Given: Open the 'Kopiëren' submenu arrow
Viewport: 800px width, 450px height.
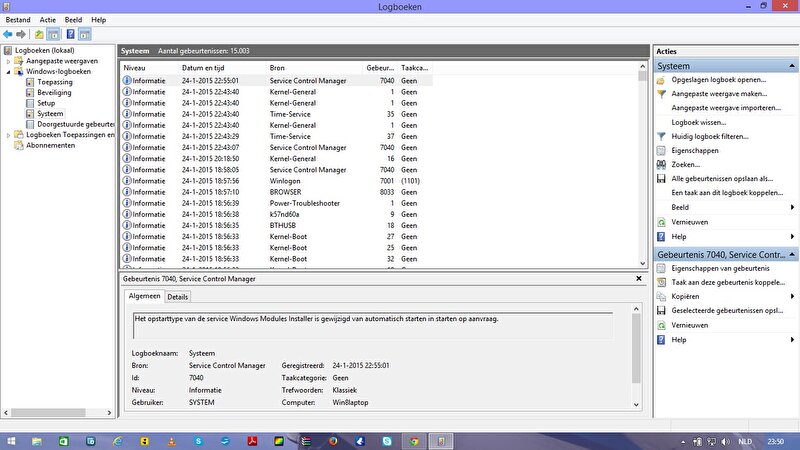Looking at the screenshot, I should coord(792,297).
